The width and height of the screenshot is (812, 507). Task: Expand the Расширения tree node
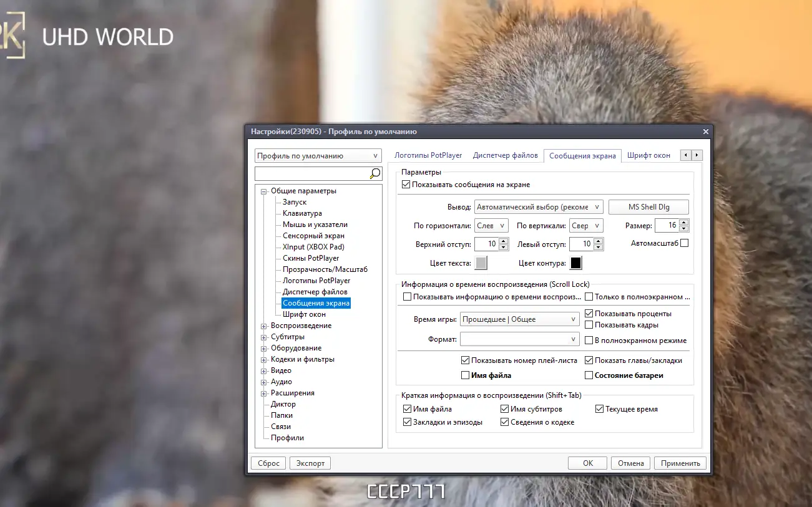coord(264,393)
